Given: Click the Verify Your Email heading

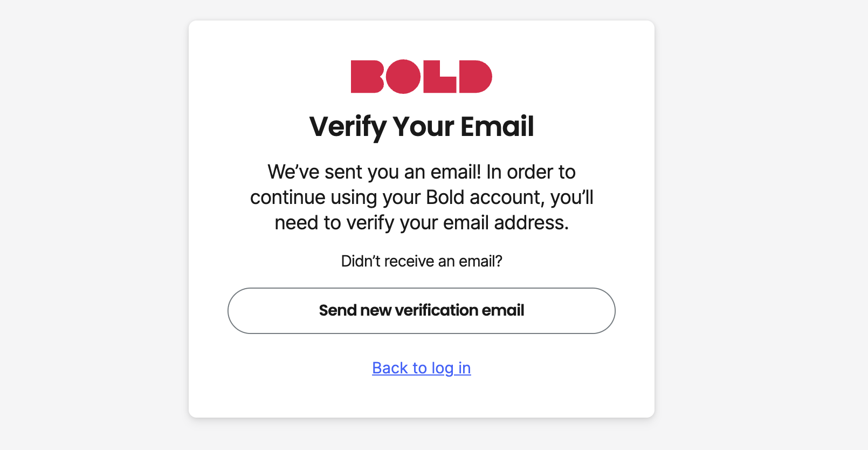Looking at the screenshot, I should click(421, 127).
